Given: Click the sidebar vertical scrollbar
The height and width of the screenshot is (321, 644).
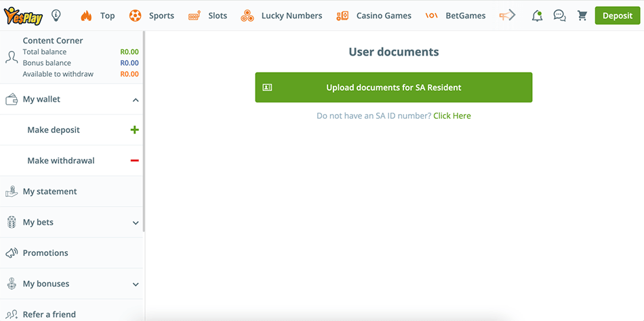Looking at the screenshot, I should click(x=144, y=132).
